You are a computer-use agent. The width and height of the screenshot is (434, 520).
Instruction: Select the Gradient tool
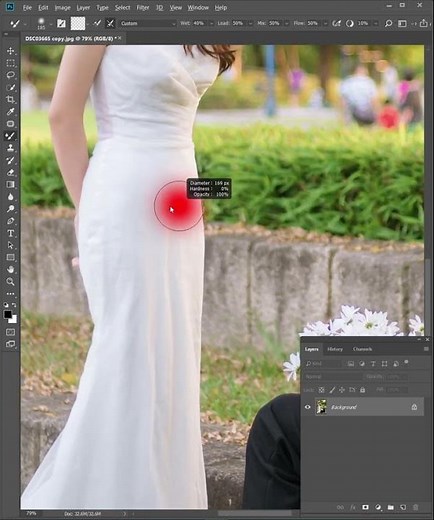(10, 184)
